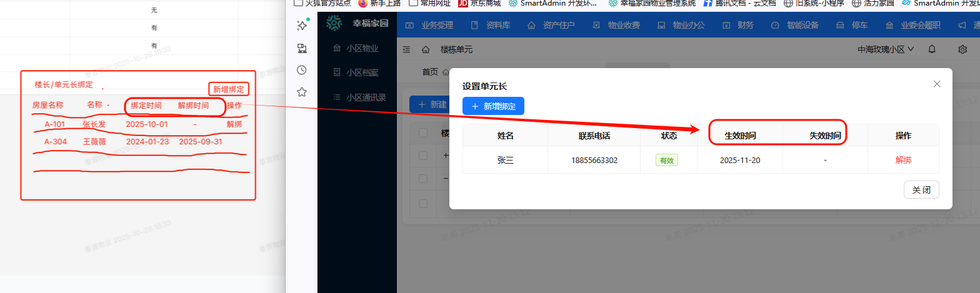Select the 资产住户 top menu

pos(551,25)
